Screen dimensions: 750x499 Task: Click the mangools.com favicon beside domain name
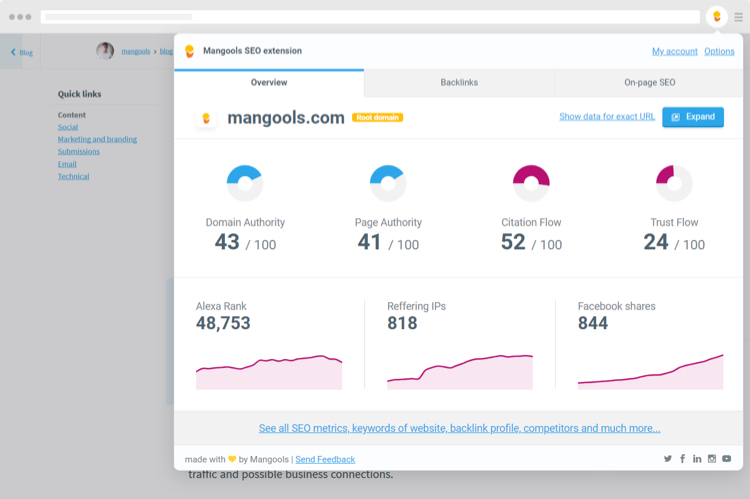(x=206, y=118)
